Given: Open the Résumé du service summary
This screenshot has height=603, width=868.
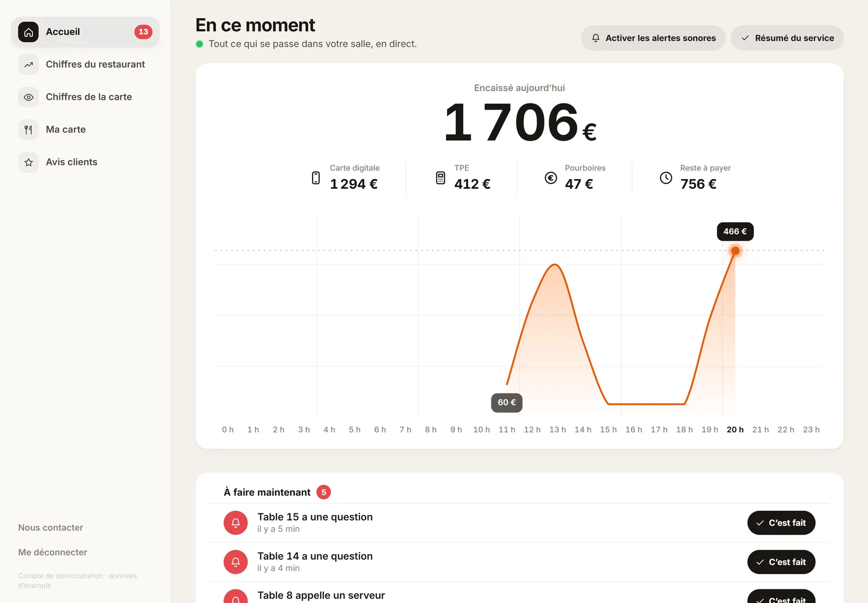Looking at the screenshot, I should [x=787, y=38].
